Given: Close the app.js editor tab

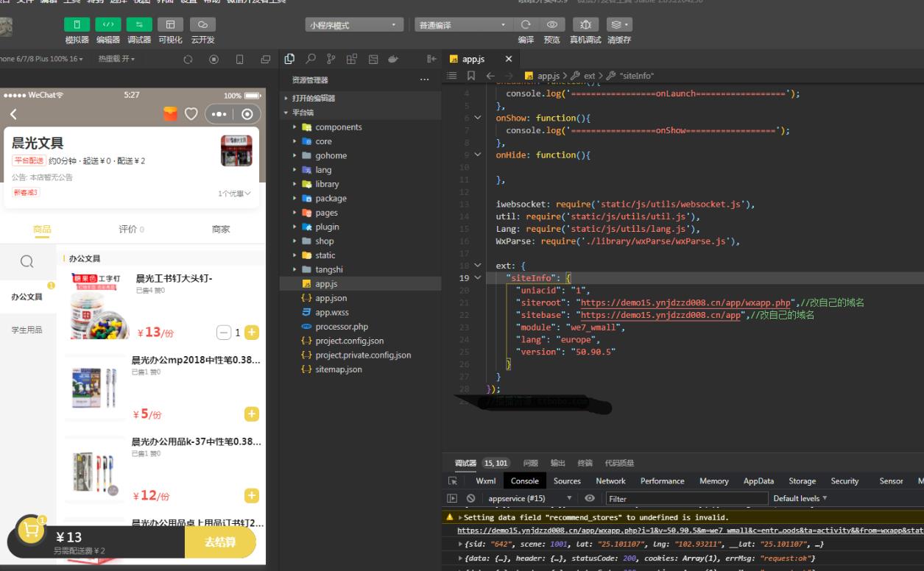Looking at the screenshot, I should (x=509, y=59).
